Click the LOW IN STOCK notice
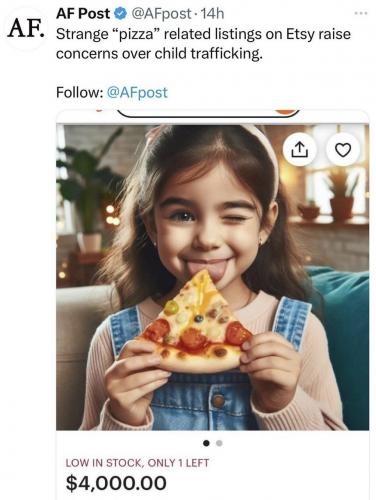Viewport: 376px width, 500px height. 137,463
